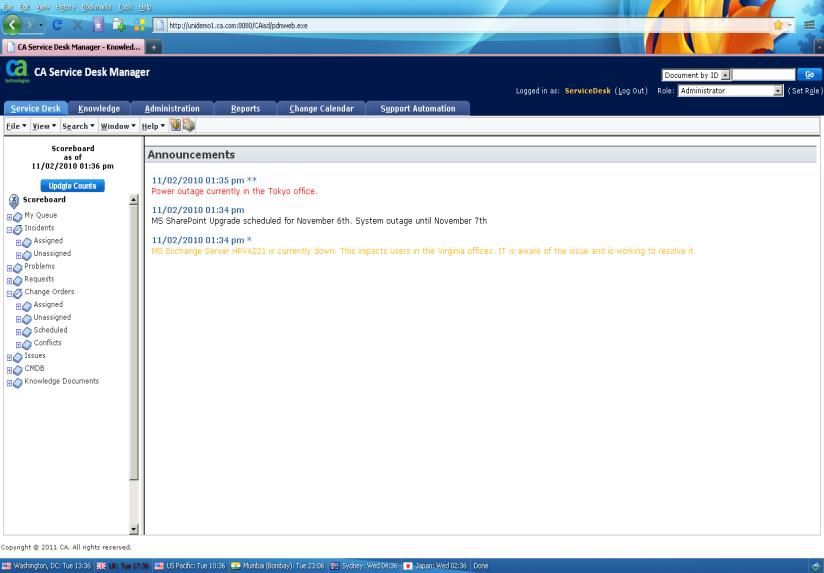This screenshot has width=824, height=573.
Task: Open the browser Bookmarks menu
Action: pos(96,7)
